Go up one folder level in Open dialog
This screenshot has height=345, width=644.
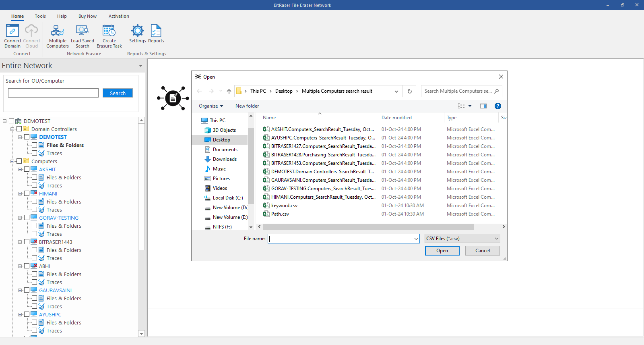[229, 91]
